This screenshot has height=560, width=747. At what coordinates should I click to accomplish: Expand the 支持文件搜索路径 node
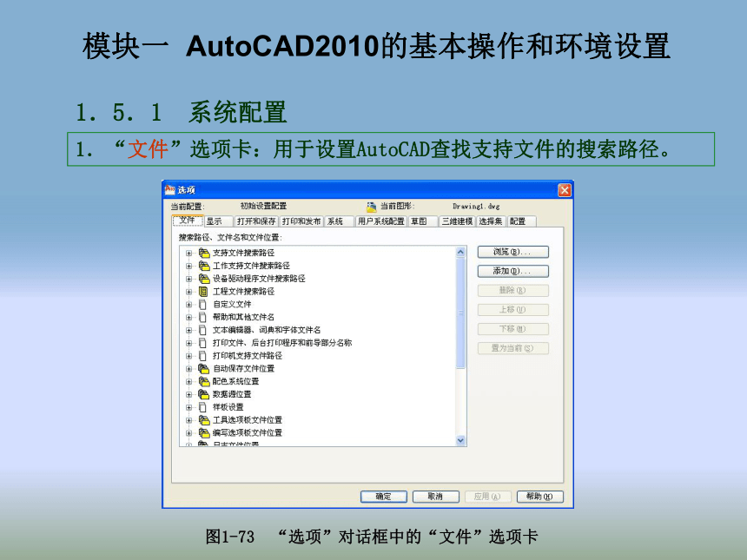point(189,254)
